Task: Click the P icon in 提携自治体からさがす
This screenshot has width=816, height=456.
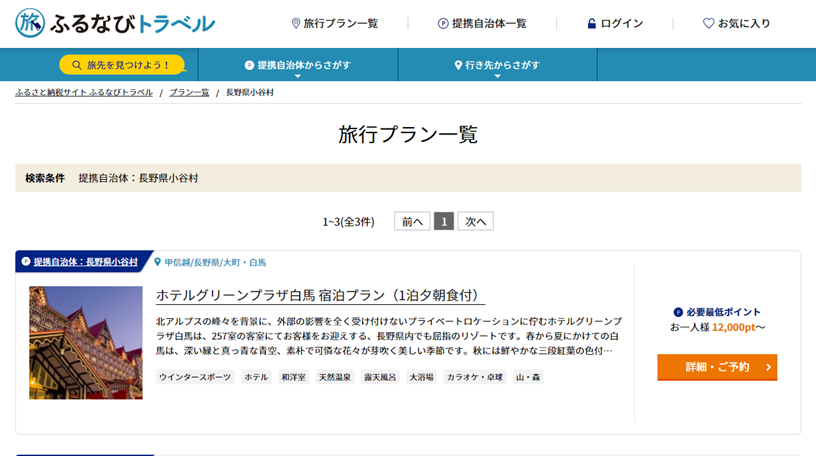Action: click(x=249, y=65)
